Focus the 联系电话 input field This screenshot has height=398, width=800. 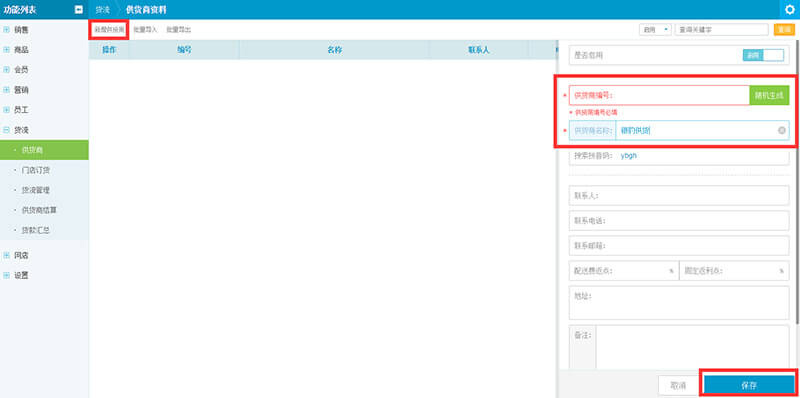click(x=679, y=220)
